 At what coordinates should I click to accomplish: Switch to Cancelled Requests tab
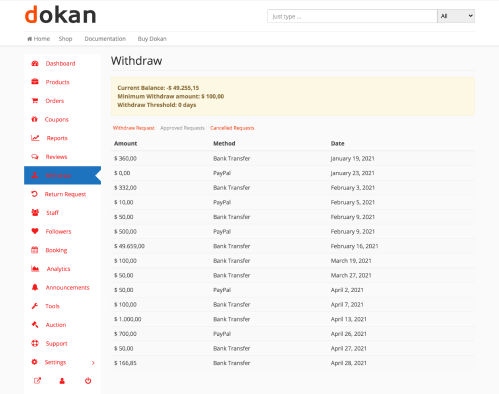click(232, 128)
